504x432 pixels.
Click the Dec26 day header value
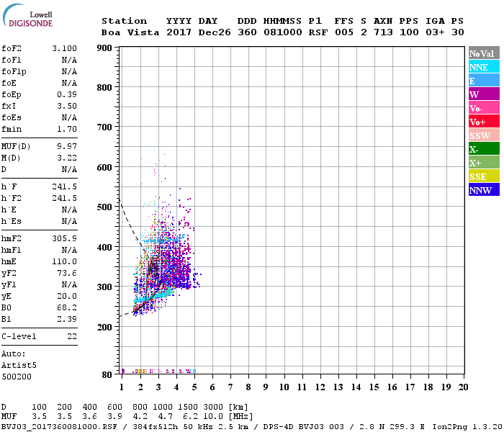(215, 32)
